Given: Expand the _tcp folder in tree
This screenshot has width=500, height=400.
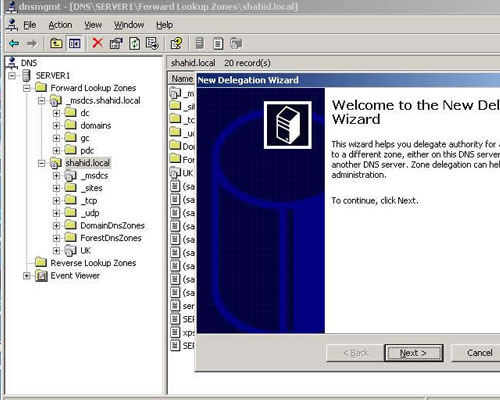Looking at the screenshot, I should 56,201.
